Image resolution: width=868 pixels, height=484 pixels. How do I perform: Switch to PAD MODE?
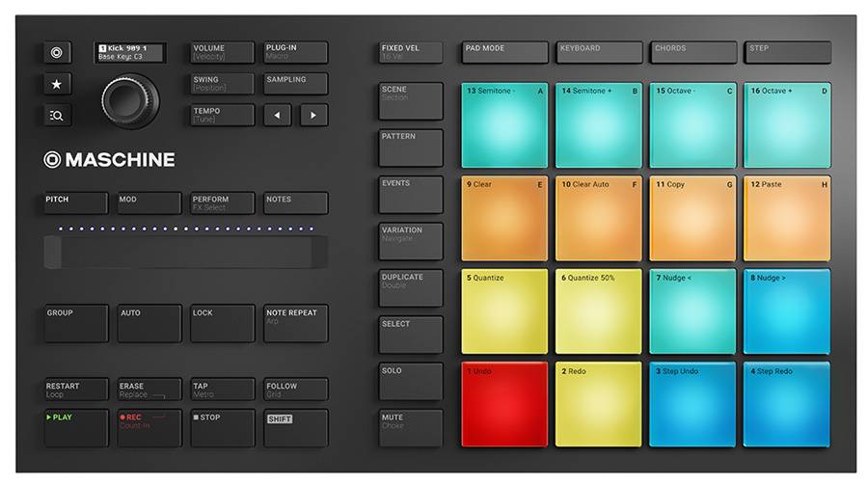tap(504, 53)
